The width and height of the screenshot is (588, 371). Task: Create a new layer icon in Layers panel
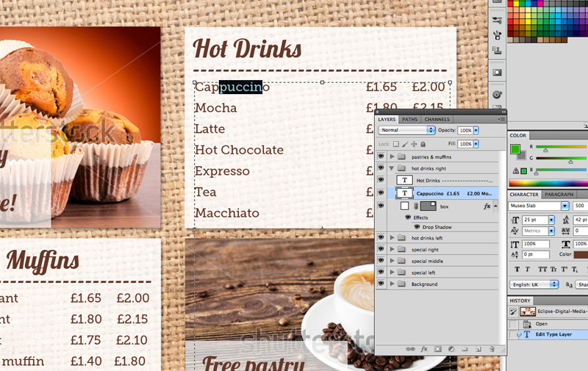(x=478, y=349)
